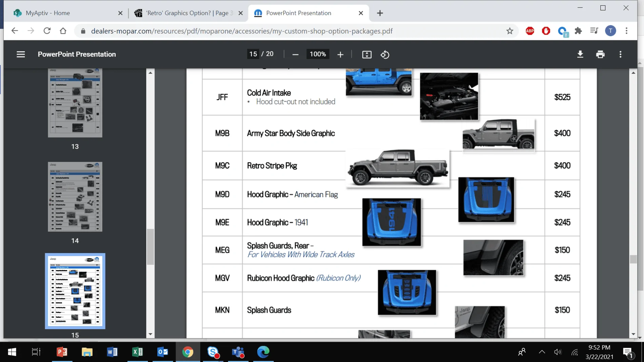Click the $525 price cell
644x362 pixels.
click(562, 97)
